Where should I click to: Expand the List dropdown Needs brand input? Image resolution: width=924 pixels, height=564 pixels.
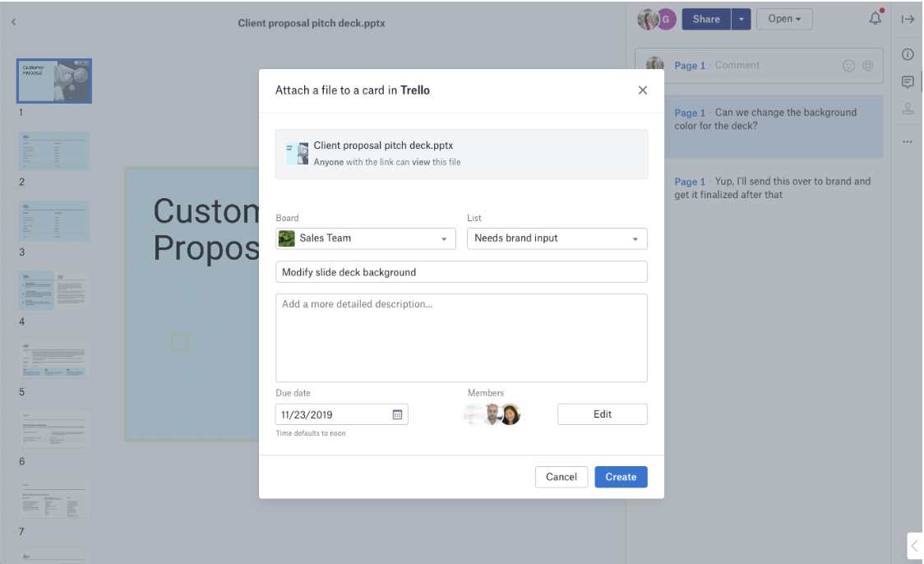pyautogui.click(x=557, y=238)
